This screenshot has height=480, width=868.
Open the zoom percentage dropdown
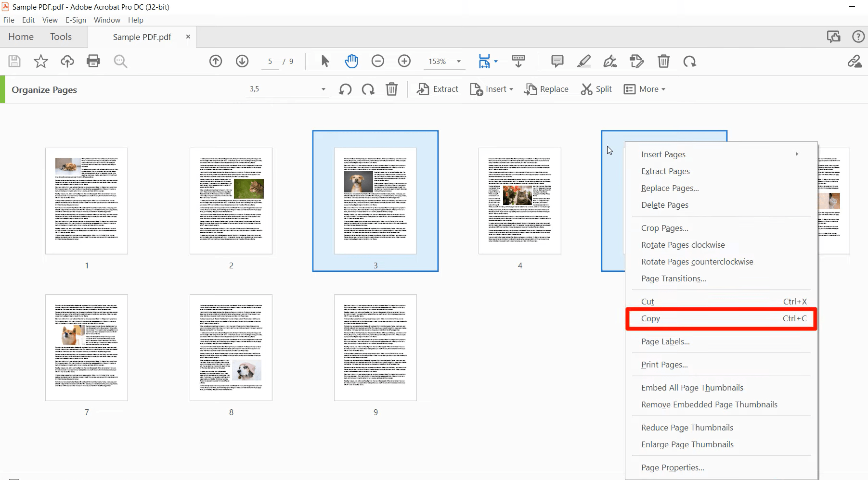458,62
